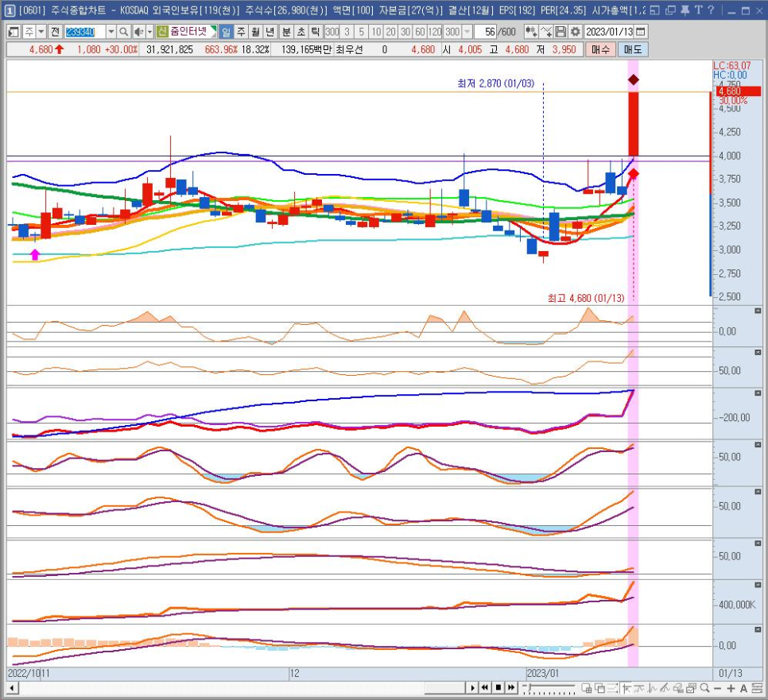Click the panel toggle icon of the top indicator pane

[758, 311]
